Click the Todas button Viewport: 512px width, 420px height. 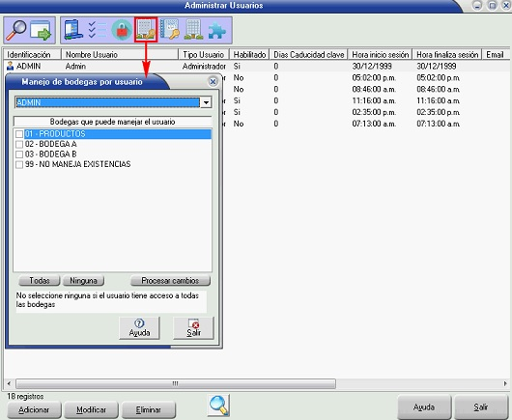click(x=40, y=281)
